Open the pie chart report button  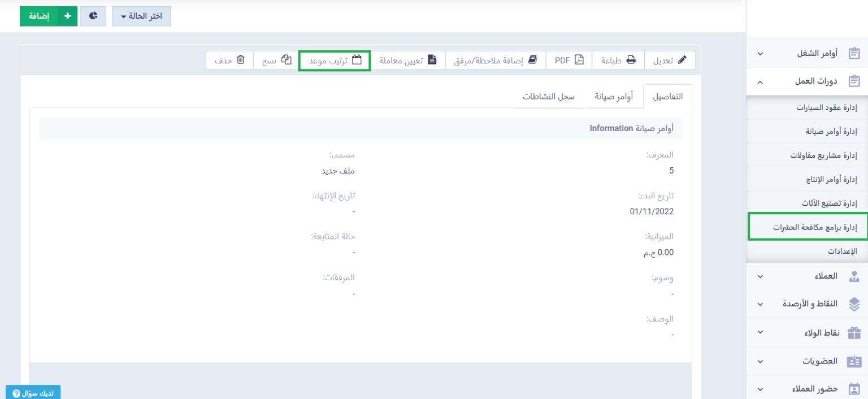click(93, 16)
